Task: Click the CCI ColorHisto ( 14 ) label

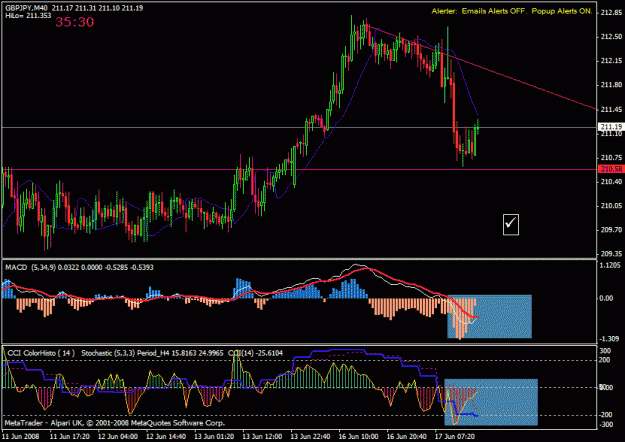Action: (41, 353)
